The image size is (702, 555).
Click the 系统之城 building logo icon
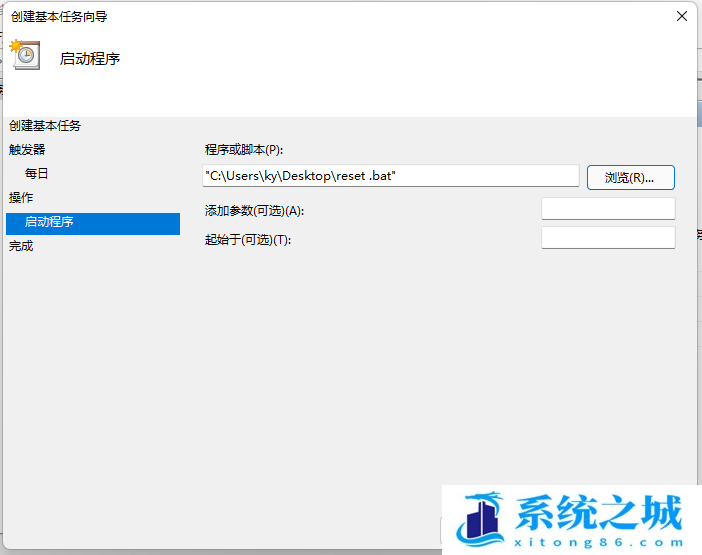click(480, 519)
